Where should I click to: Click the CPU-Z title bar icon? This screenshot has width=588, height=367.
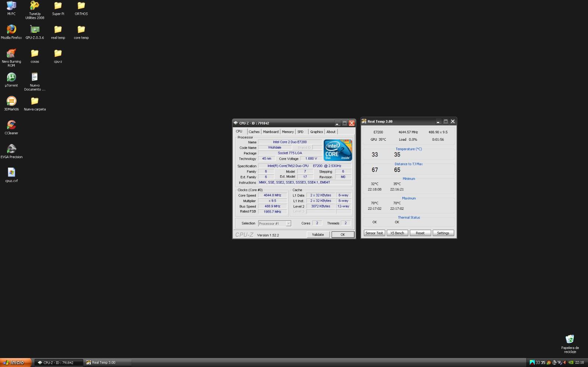pos(236,123)
